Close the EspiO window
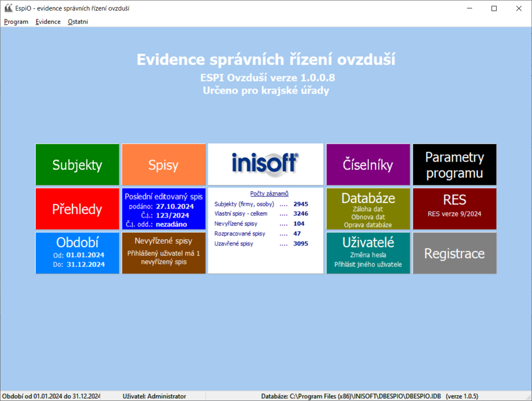Screen dimensions: 532x401 pos(519,8)
